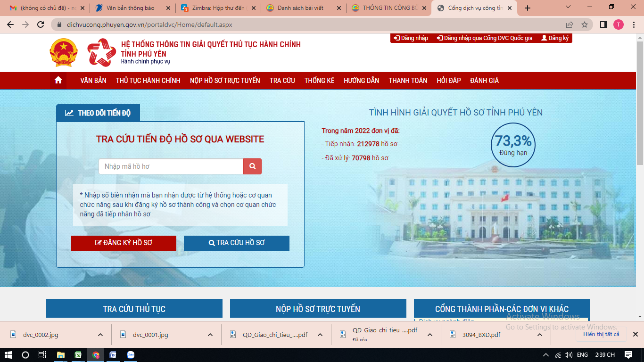Bookmark this page with the star icon
The width and height of the screenshot is (644, 362).
click(x=585, y=25)
